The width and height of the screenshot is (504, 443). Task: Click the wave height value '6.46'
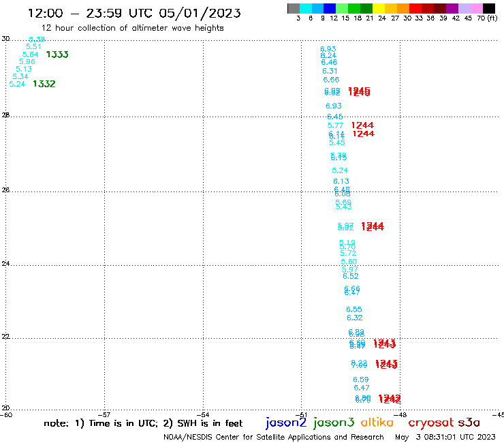click(329, 62)
